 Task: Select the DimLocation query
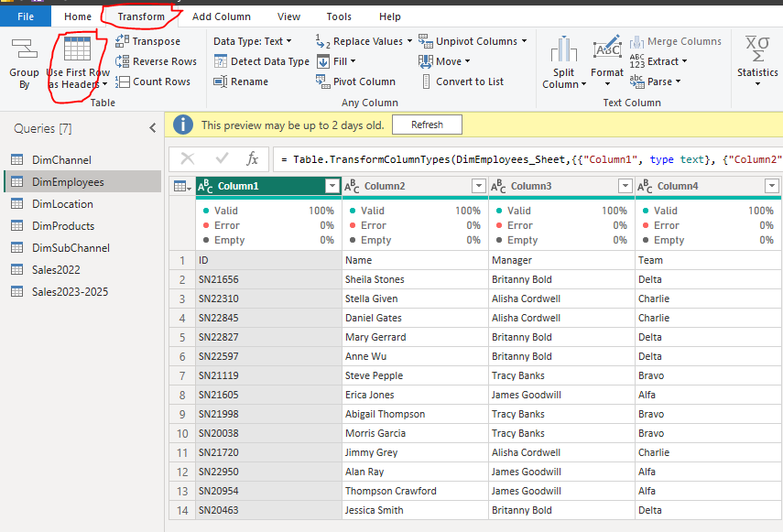(x=82, y=203)
